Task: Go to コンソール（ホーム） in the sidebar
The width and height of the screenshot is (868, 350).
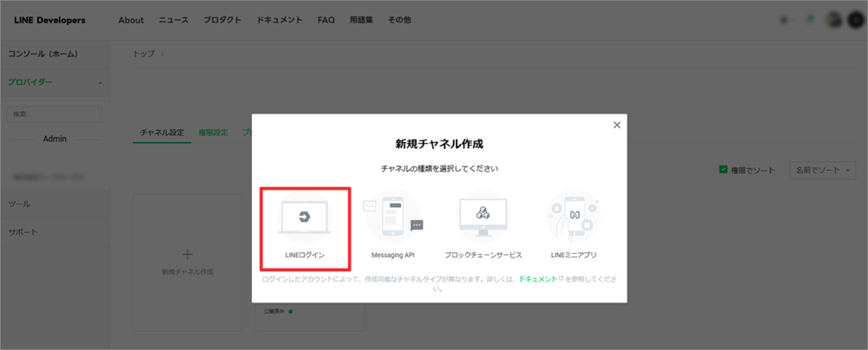Action: click(43, 54)
